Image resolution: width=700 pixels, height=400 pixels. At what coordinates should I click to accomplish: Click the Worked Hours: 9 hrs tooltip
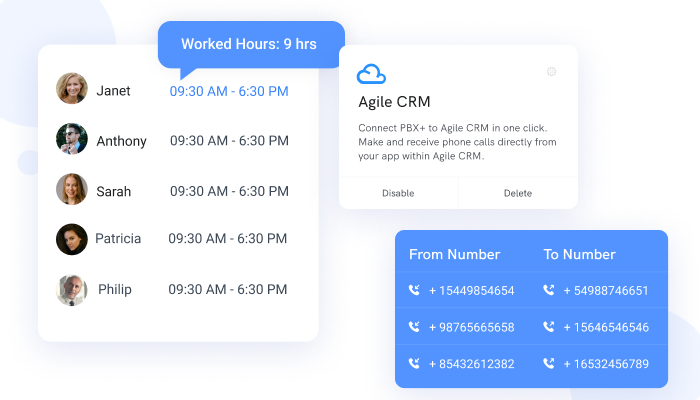tap(251, 45)
